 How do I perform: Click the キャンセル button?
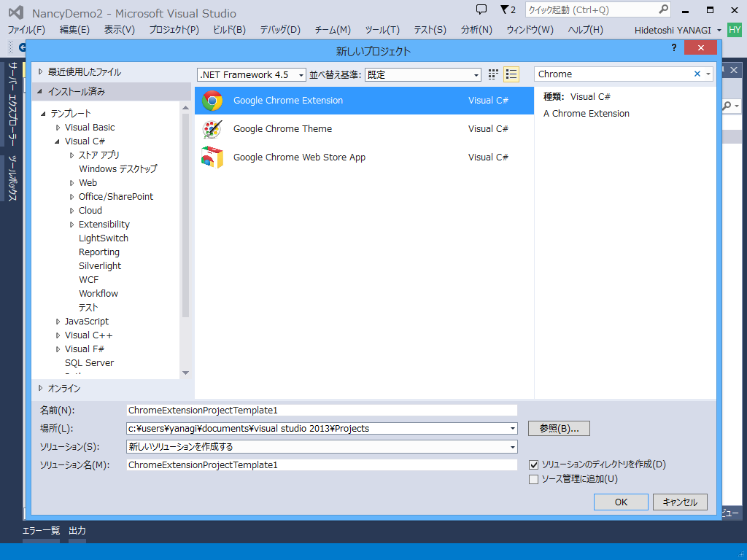(x=680, y=502)
